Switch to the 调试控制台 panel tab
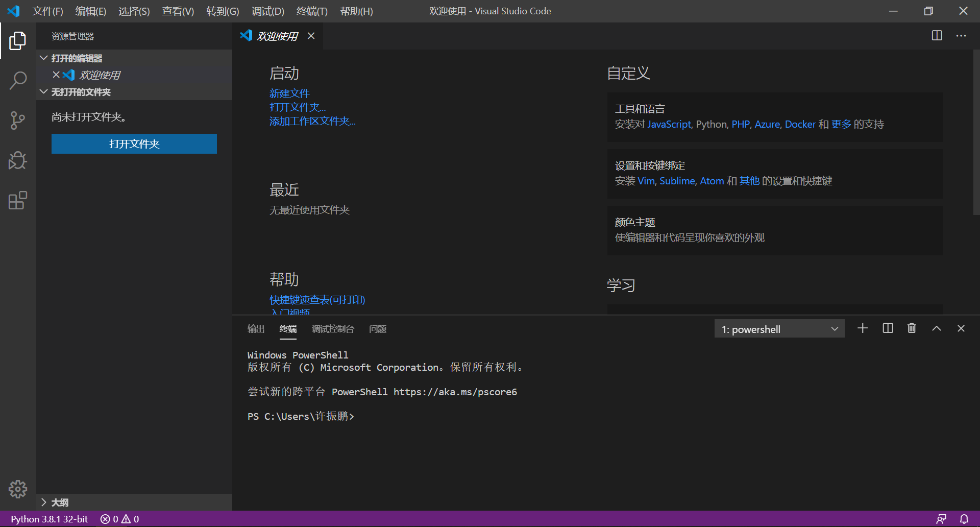 coord(333,329)
